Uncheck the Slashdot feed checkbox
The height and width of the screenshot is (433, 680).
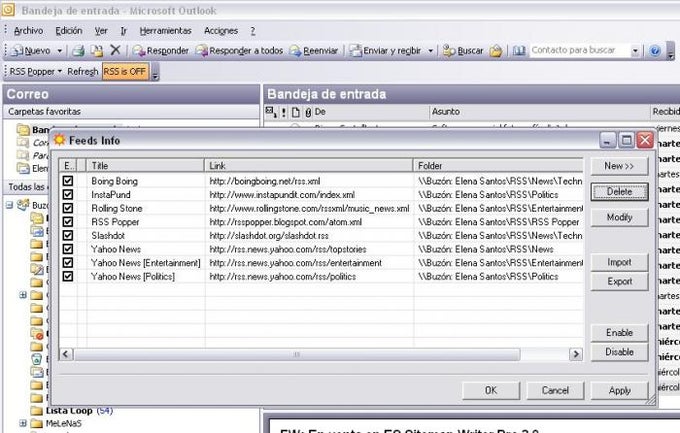pos(68,236)
